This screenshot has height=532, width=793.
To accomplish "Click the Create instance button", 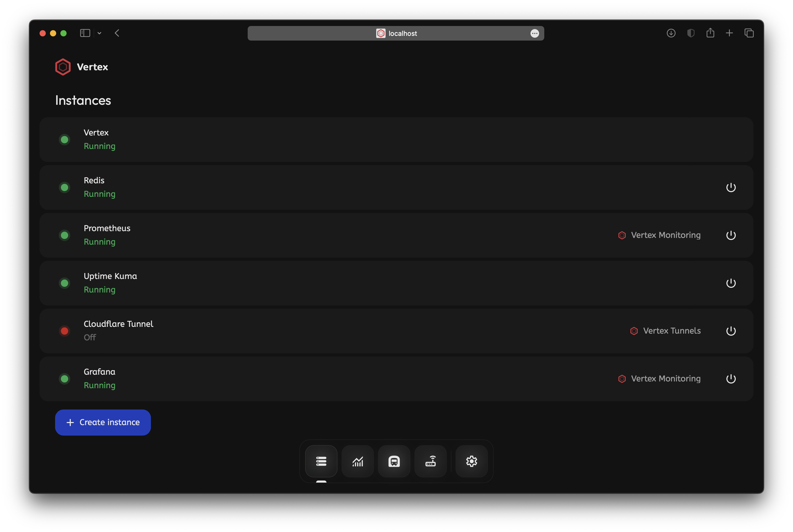I will click(x=103, y=423).
